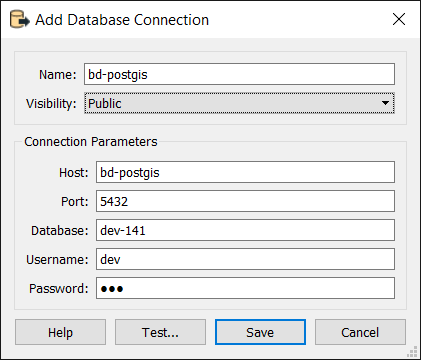
Task: Test the connection with the Test... button
Action: click(x=160, y=332)
